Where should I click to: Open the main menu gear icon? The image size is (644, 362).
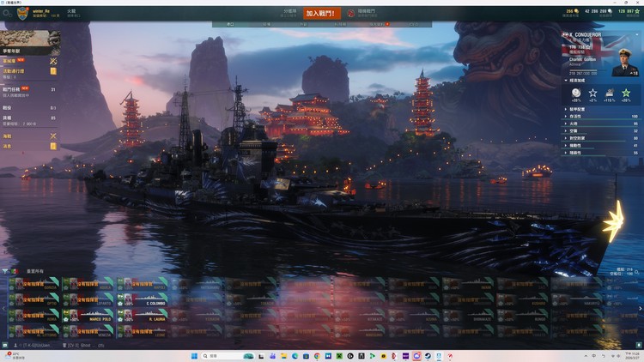8,13
